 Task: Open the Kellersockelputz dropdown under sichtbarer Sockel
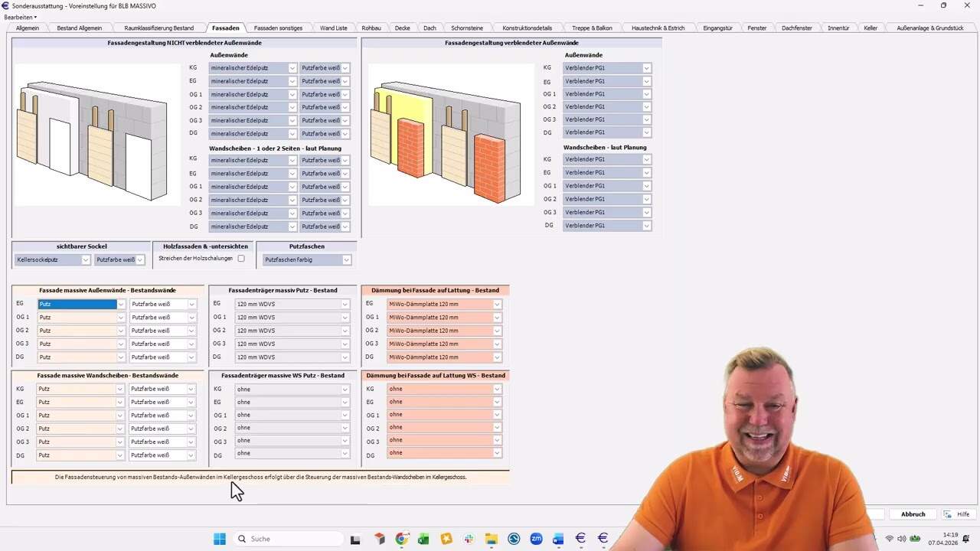(52, 259)
